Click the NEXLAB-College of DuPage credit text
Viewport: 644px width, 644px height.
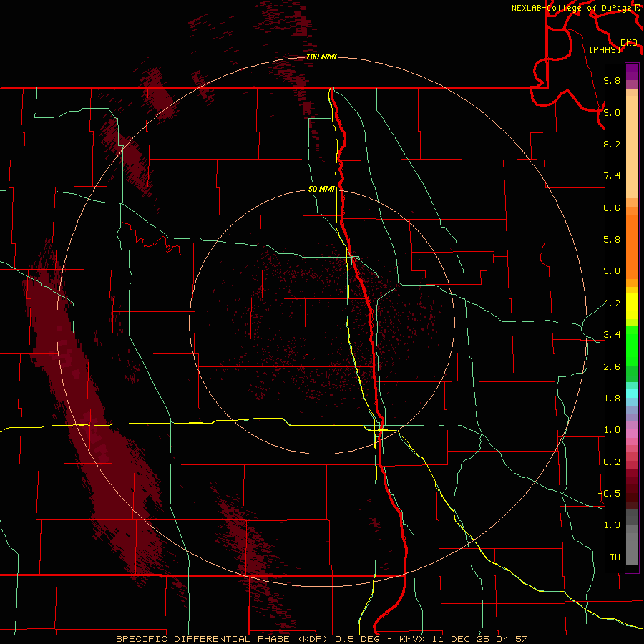tap(572, 8)
